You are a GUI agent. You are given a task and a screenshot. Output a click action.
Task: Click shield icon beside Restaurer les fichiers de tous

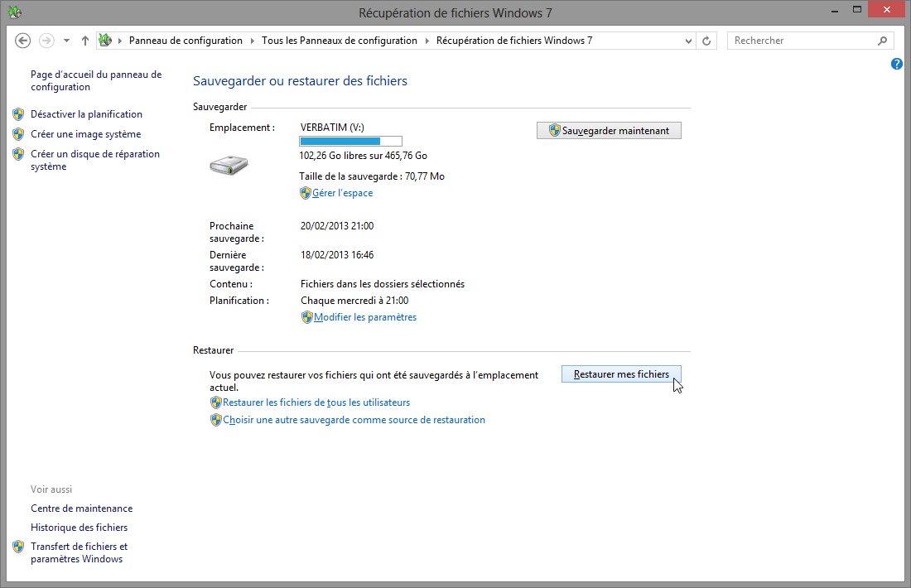(216, 402)
